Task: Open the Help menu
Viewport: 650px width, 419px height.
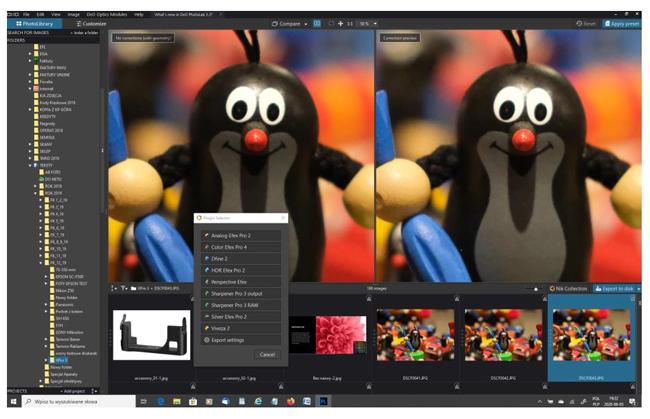Action: click(138, 14)
